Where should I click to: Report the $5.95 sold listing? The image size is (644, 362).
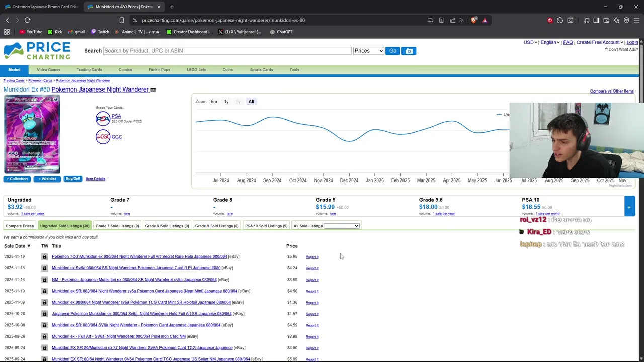[312, 257]
